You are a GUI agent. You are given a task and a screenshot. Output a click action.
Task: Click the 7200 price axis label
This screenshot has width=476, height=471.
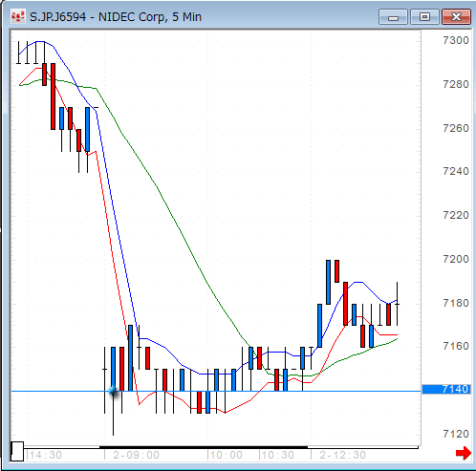click(456, 259)
